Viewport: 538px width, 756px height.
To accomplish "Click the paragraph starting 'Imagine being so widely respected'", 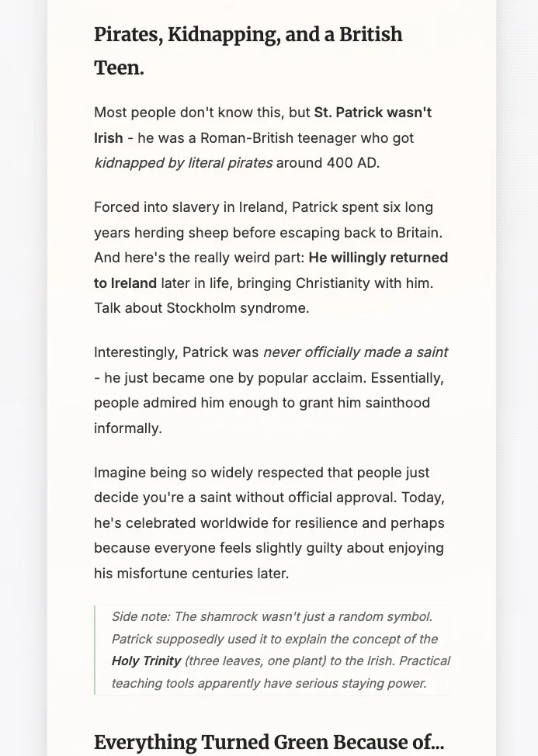I will coord(269,523).
